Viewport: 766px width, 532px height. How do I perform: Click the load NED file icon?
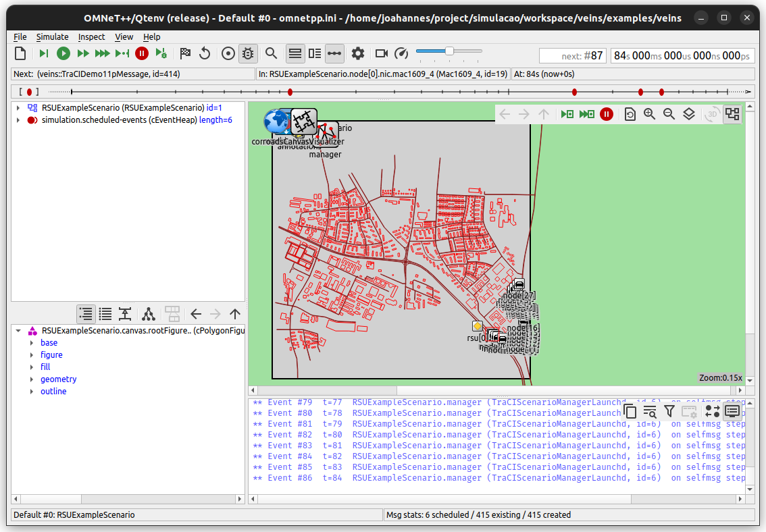click(20, 54)
